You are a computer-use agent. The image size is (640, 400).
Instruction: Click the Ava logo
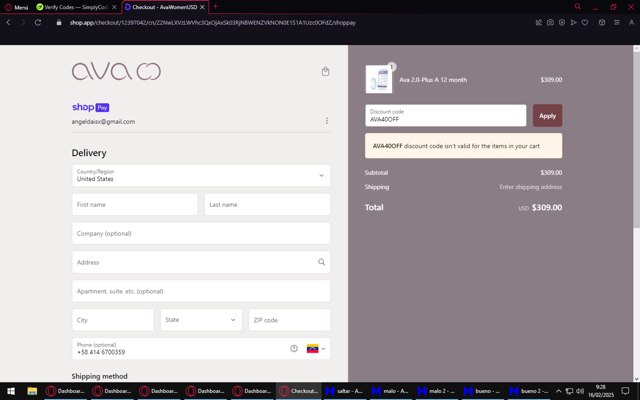click(x=116, y=71)
